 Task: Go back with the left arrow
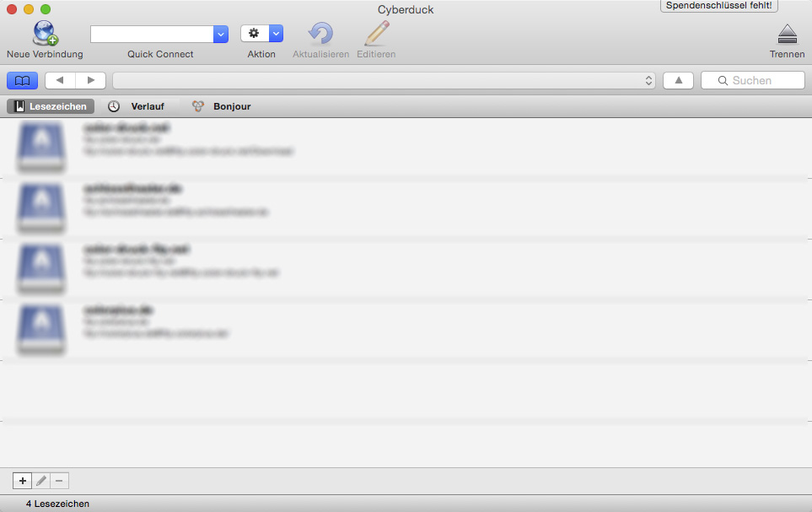(x=60, y=80)
